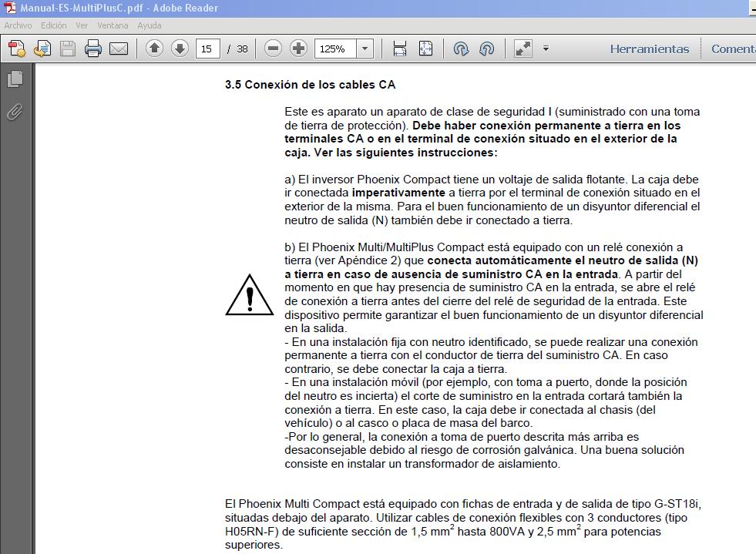
Task: Go to previous page arrow
Action: pyautogui.click(x=154, y=49)
